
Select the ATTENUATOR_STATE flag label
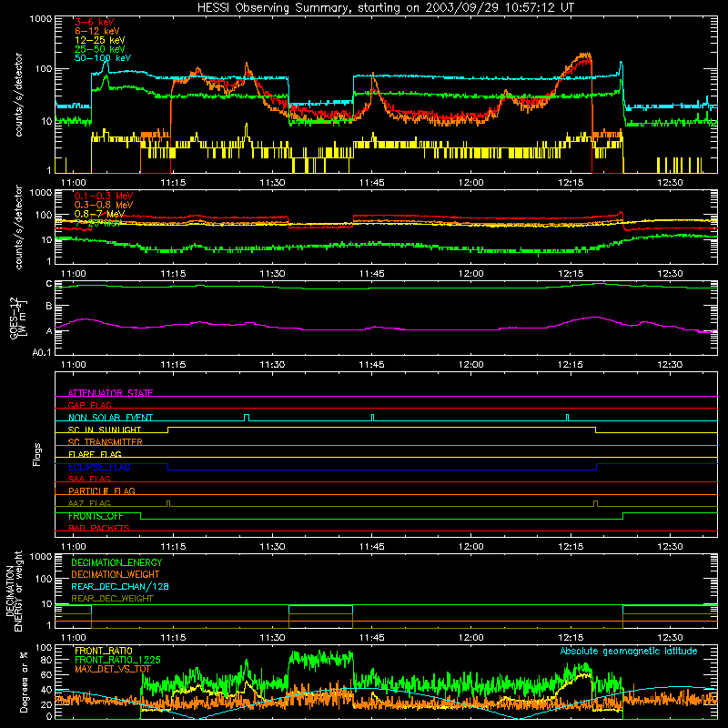click(x=110, y=393)
